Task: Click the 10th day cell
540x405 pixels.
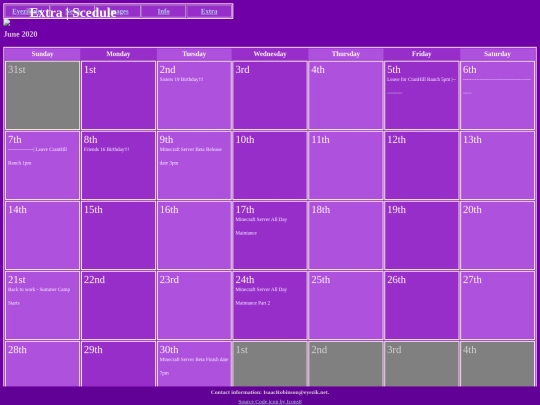Action: 270,165
